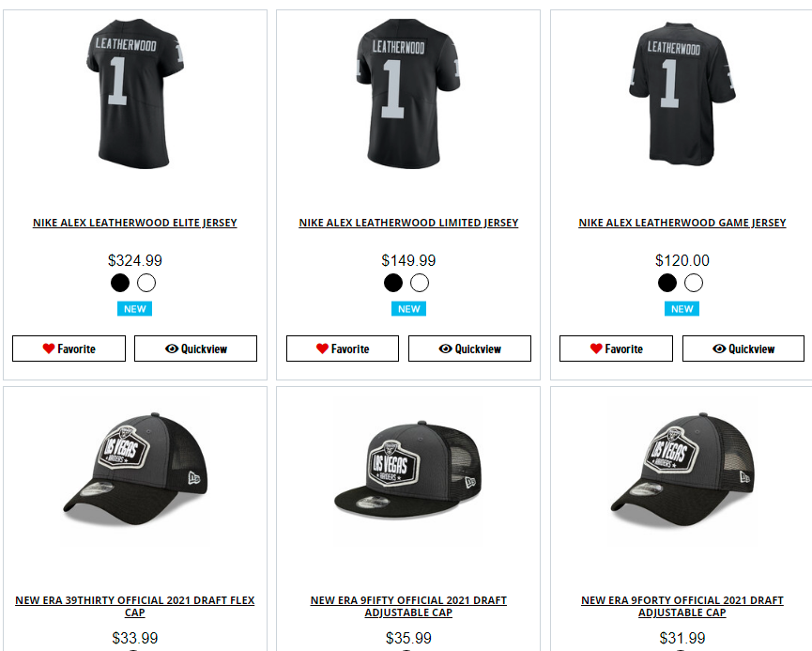The image size is (812, 651).
Task: Click the heart icon on the Limited Jersey Favorite button
Action: point(322,349)
